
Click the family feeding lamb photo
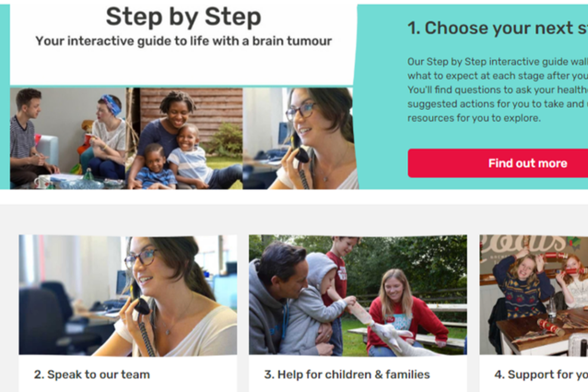[358, 295]
